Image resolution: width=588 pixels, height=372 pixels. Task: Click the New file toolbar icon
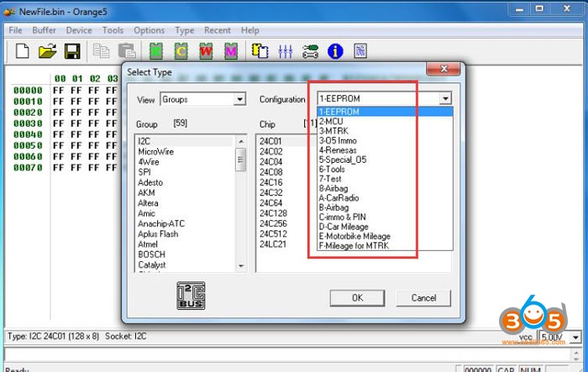tap(22, 51)
